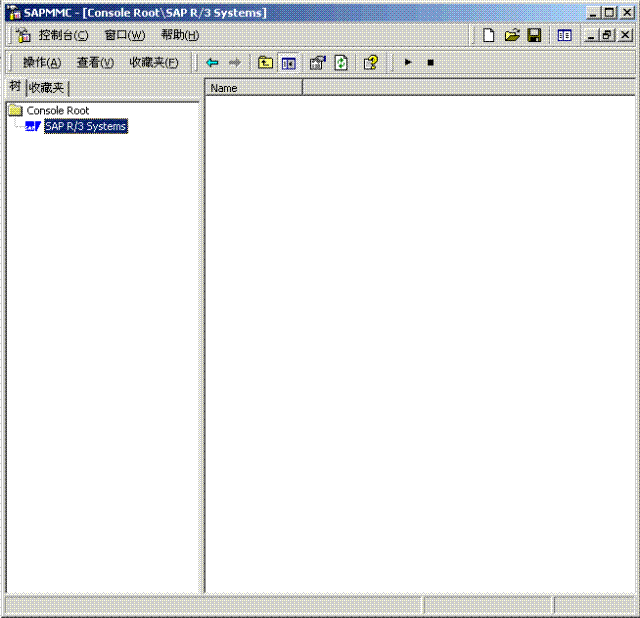Viewport: 640px width, 618px height.
Task: Switch to the 树 tab
Action: [x=15, y=87]
